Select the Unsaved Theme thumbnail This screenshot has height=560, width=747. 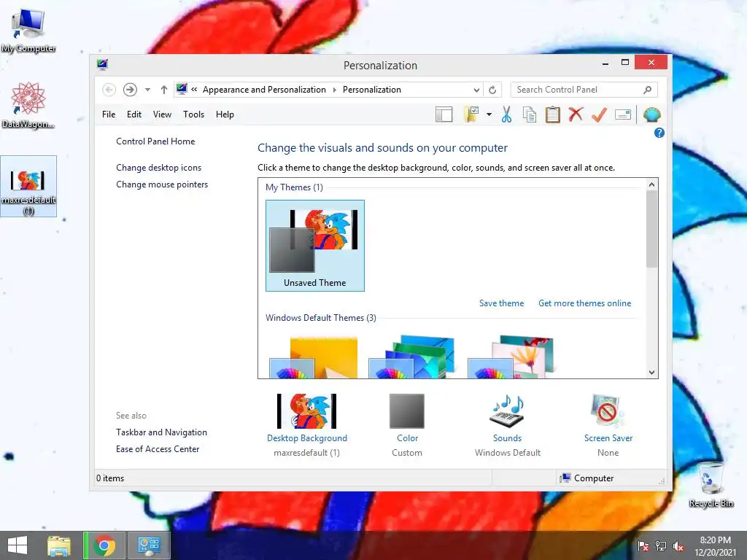(x=315, y=245)
